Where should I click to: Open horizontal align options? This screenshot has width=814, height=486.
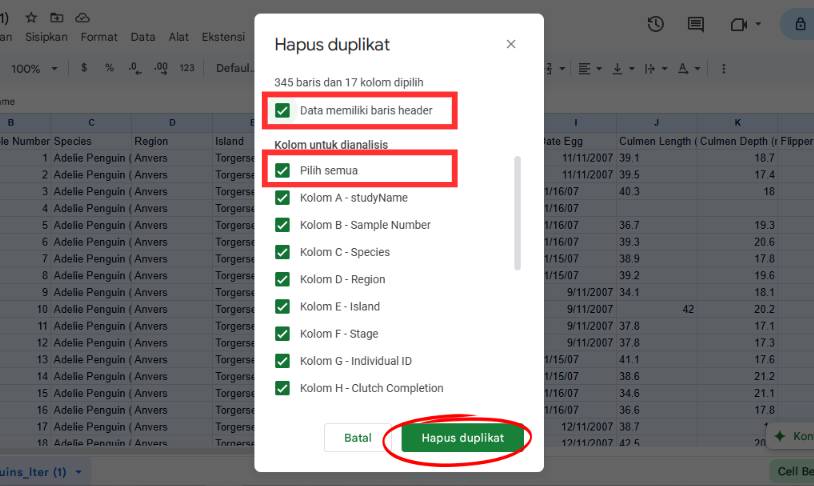pyautogui.click(x=590, y=69)
